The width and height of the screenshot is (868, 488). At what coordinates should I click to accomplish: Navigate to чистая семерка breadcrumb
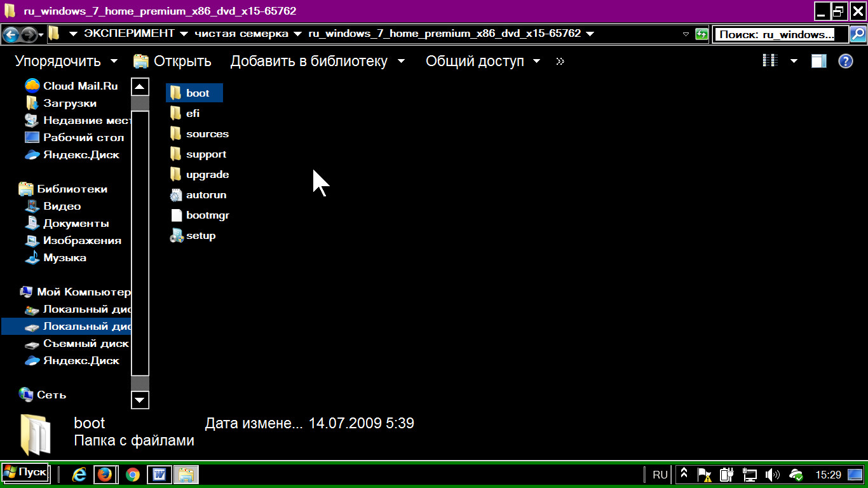coord(241,34)
